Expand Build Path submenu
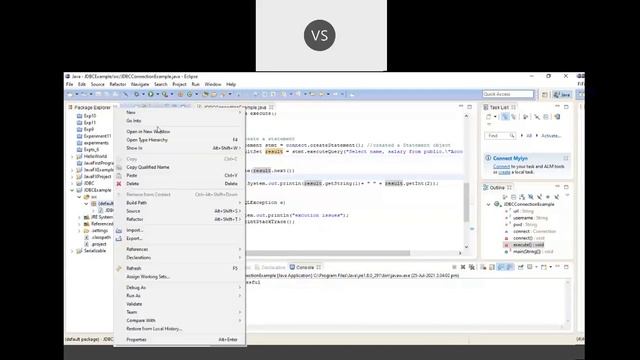The height and width of the screenshot is (360, 640). [180, 202]
